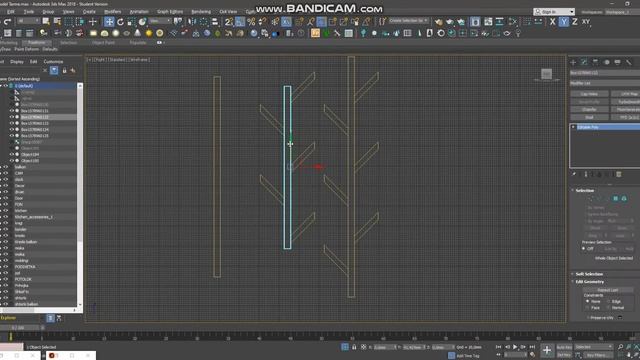
Task: Click the Y axis constraint
Action: coord(564,22)
